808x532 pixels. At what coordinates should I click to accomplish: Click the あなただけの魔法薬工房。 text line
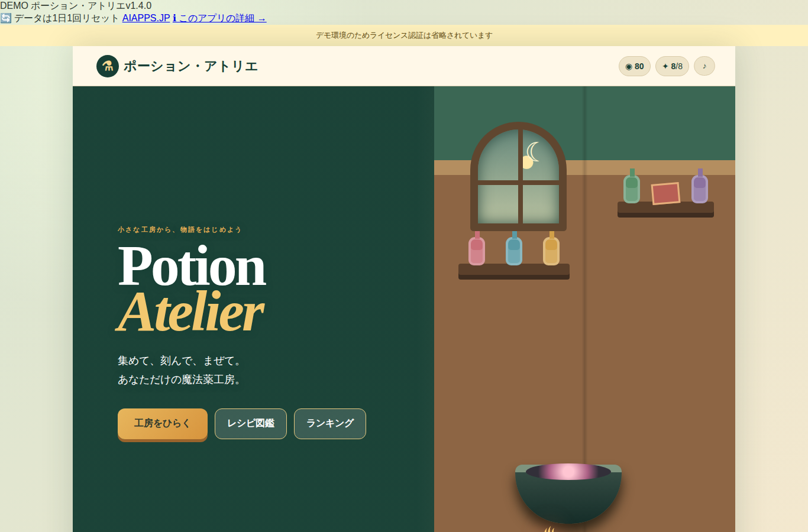click(179, 379)
